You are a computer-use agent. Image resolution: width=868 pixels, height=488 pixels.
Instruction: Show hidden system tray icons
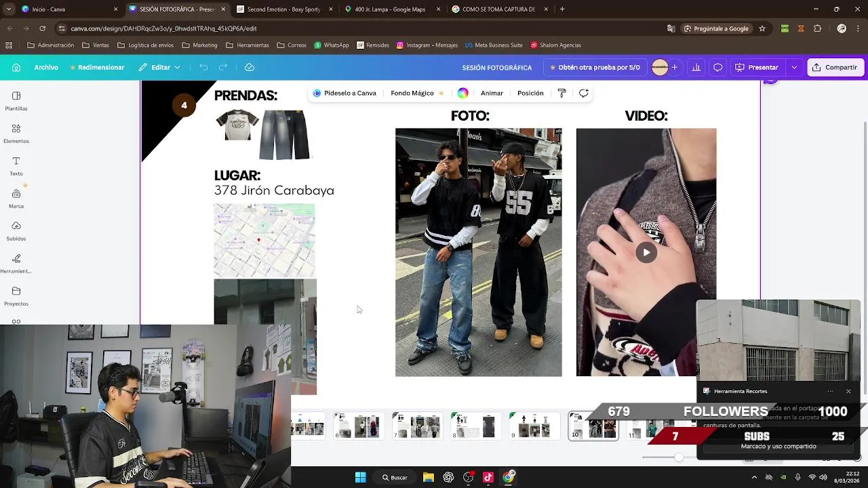click(754, 477)
